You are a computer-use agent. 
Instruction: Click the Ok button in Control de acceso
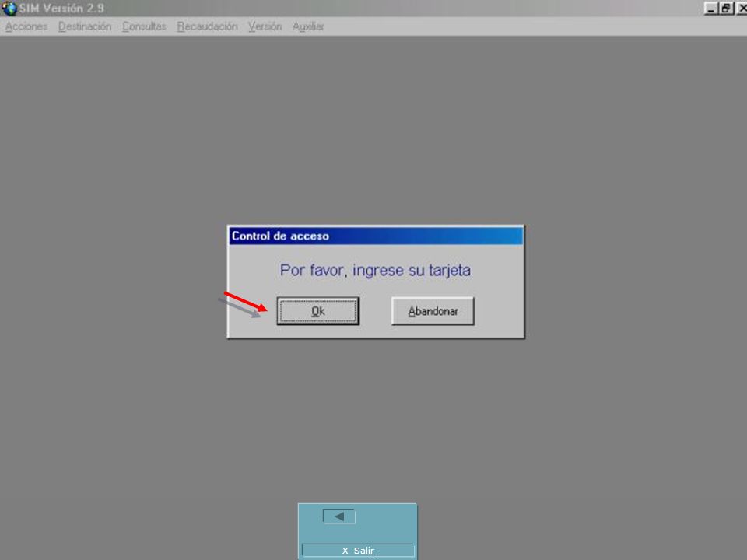pos(317,311)
